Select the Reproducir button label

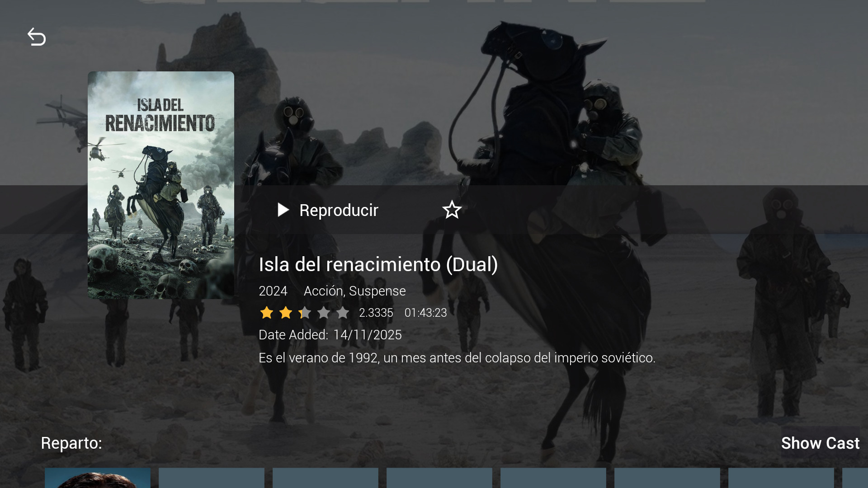point(339,210)
